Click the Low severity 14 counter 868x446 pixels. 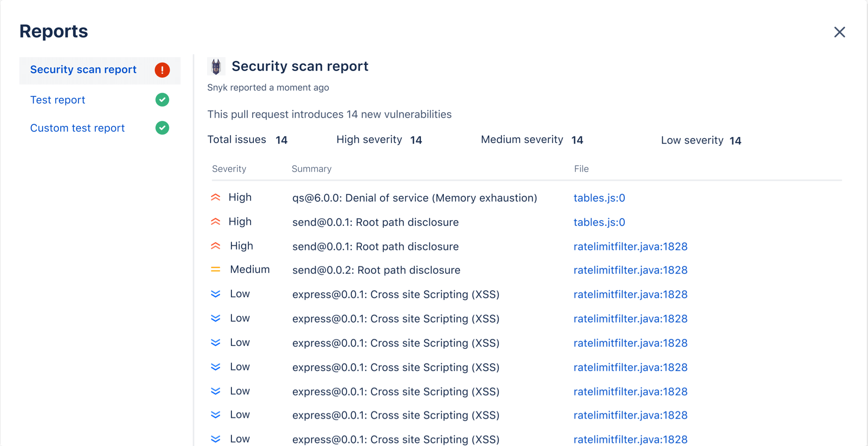pyautogui.click(x=735, y=140)
